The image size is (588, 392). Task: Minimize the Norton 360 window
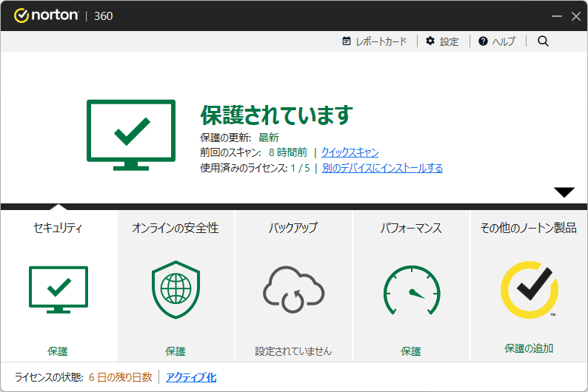point(556,16)
